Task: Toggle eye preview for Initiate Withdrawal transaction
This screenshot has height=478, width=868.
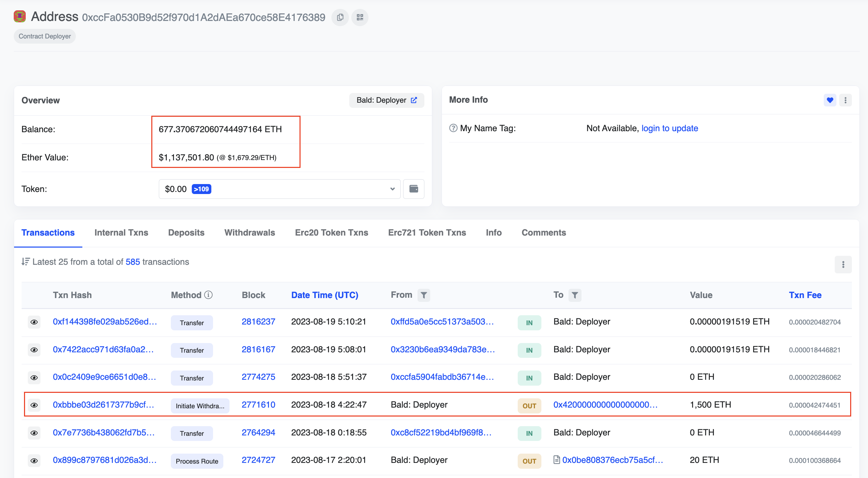Action: [34, 405]
